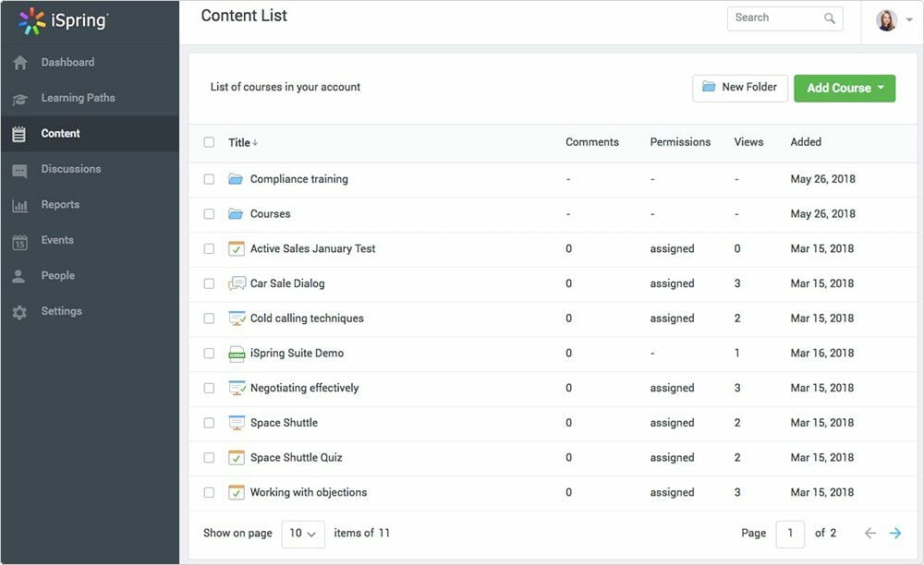Open Settings via the gear icon

[19, 311]
